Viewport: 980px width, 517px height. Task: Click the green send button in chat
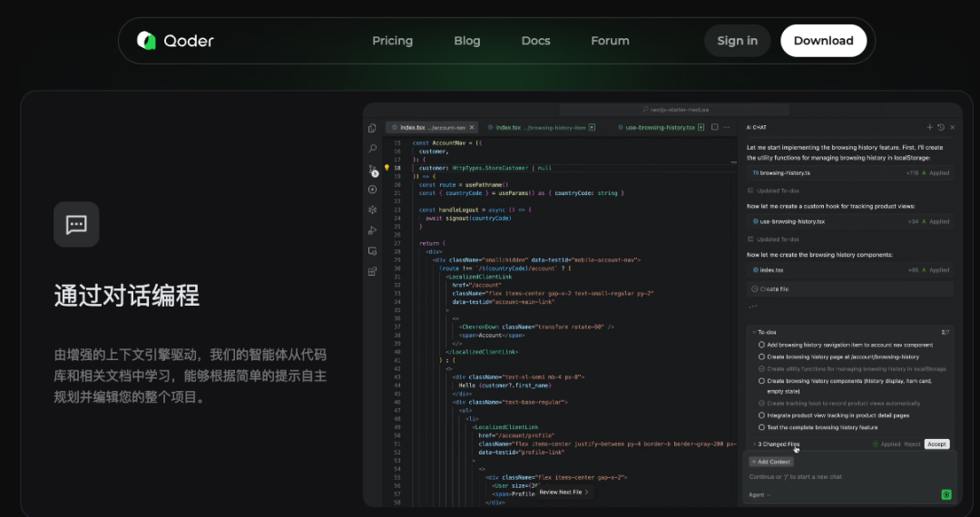click(x=946, y=494)
